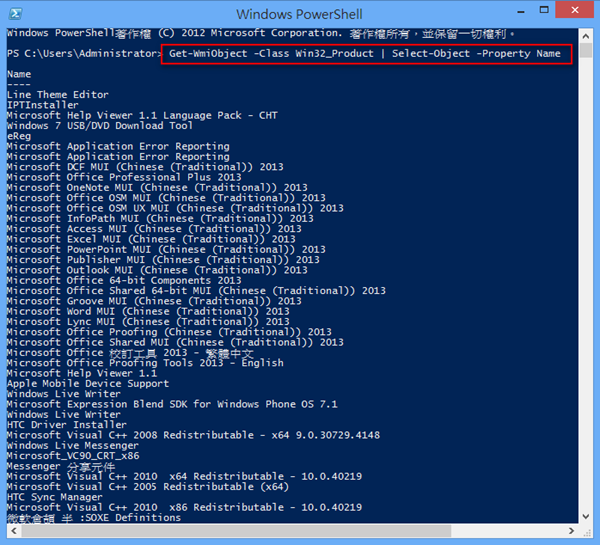Click Microsoft Office OSM UX MUI line

tap(175, 208)
